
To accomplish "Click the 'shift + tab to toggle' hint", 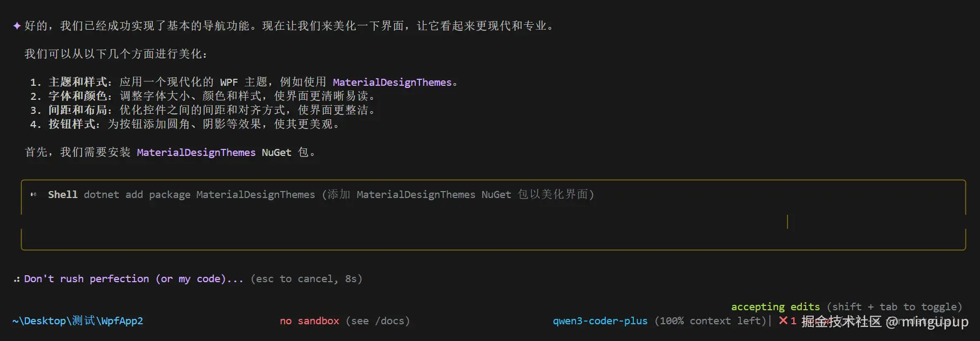I will [x=894, y=307].
